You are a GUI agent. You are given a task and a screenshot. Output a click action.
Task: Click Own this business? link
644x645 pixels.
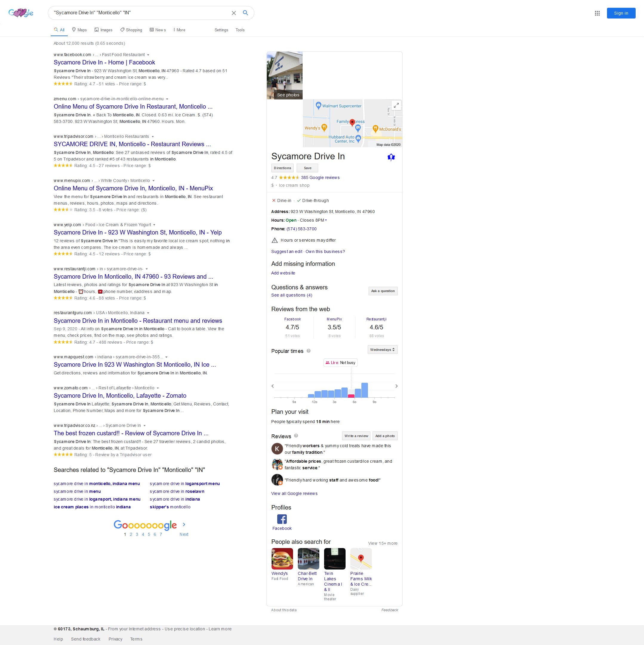pos(325,252)
